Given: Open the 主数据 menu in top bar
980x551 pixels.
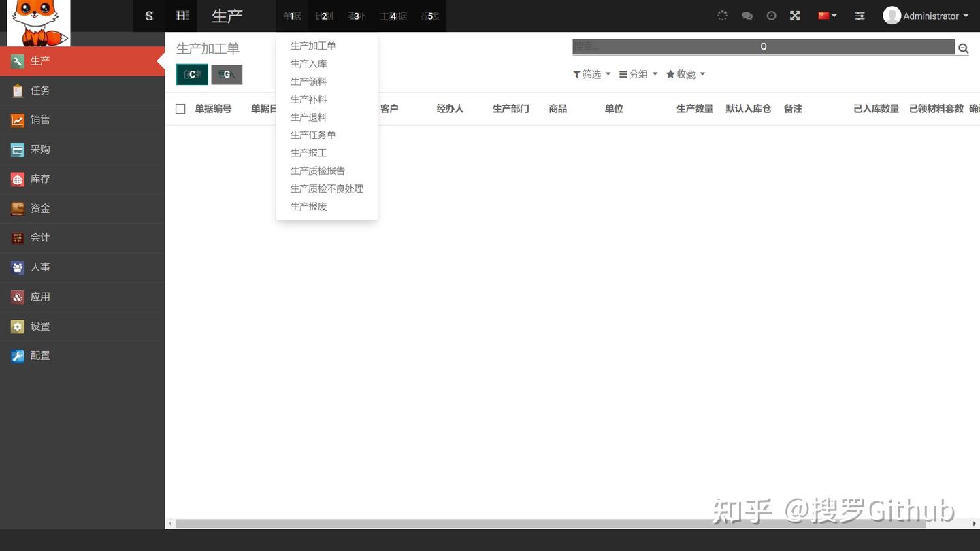Looking at the screenshot, I should tap(393, 16).
